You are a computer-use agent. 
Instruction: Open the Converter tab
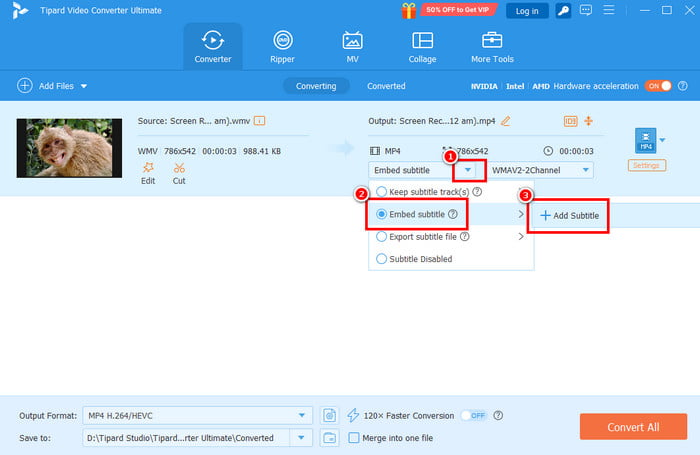click(x=212, y=46)
